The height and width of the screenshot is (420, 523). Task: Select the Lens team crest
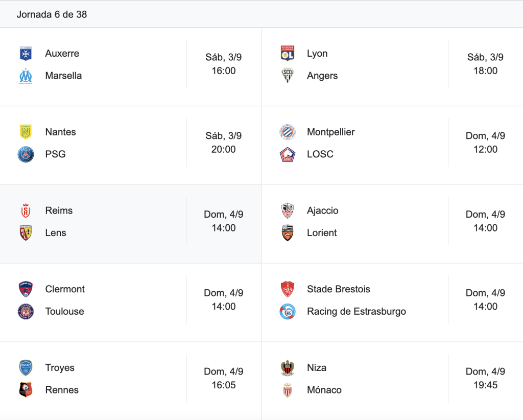26,233
